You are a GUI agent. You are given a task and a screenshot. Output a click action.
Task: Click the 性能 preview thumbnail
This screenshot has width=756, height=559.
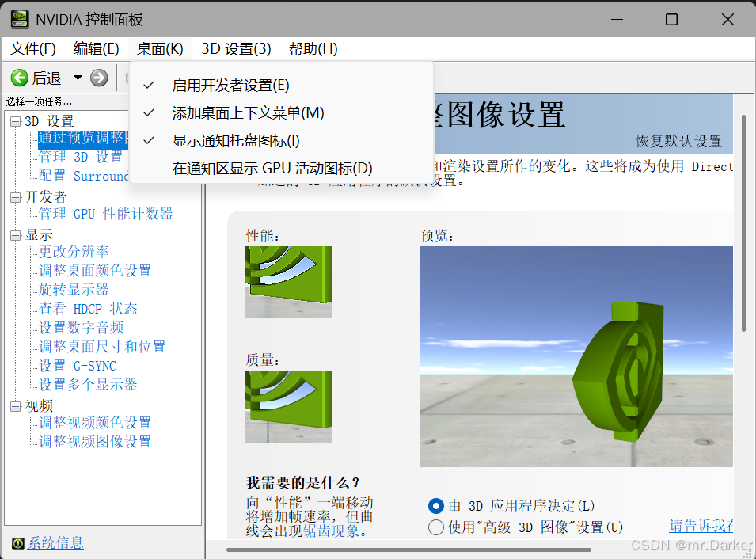tap(289, 282)
